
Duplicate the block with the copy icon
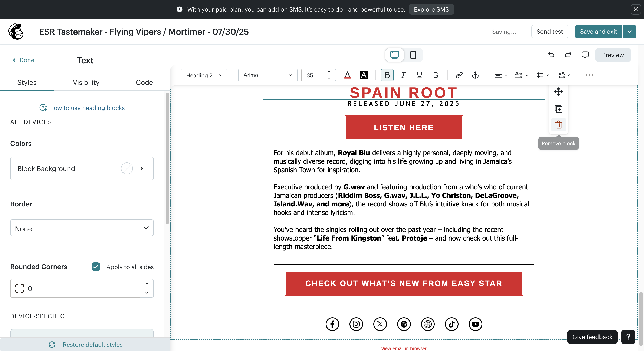click(559, 109)
